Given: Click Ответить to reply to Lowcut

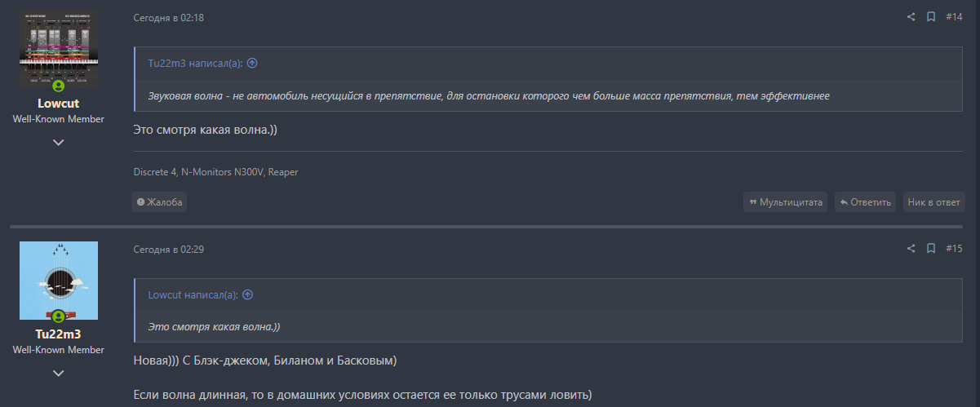Looking at the screenshot, I should click(x=865, y=201).
